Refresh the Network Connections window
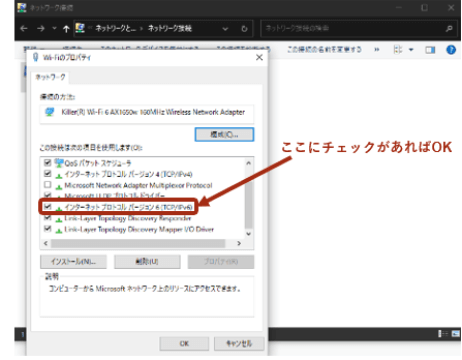 pos(244,29)
